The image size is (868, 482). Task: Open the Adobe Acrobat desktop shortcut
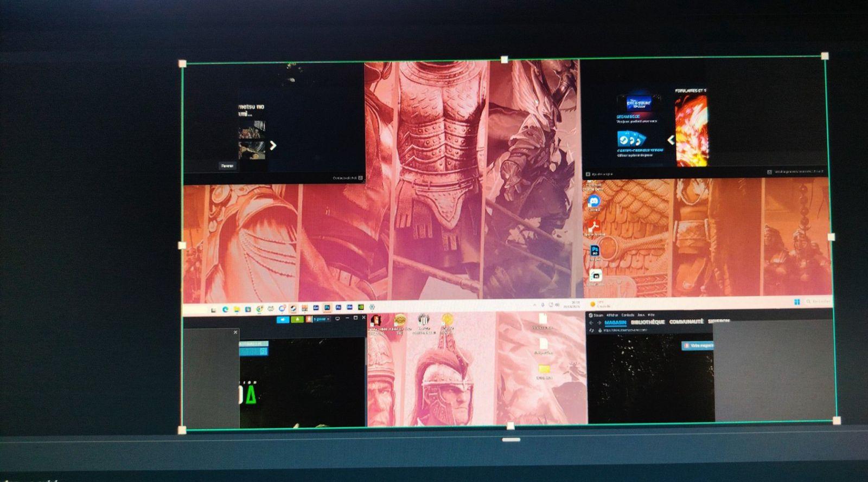(593, 226)
